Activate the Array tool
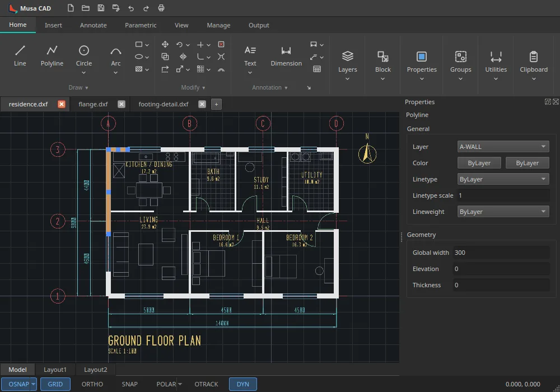 click(200, 69)
